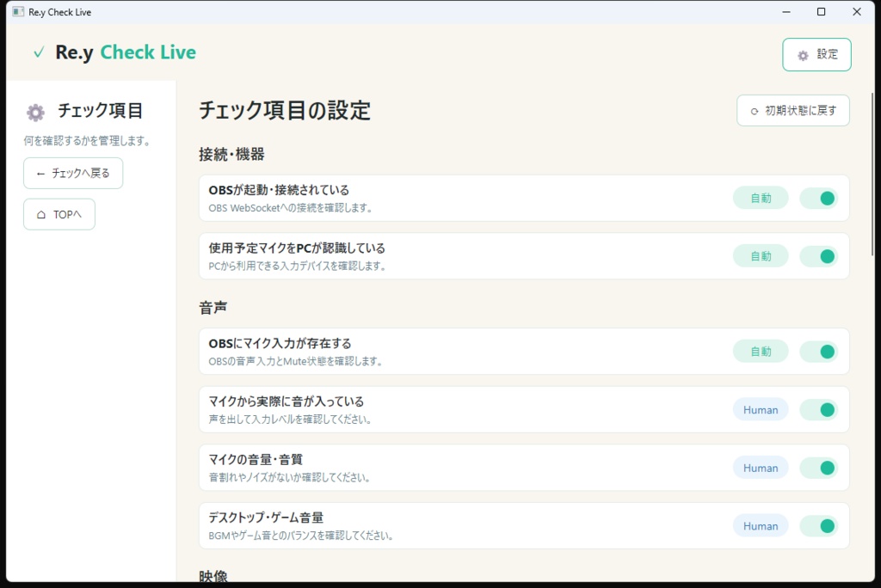Toggle 使用予定マイクをPCが認識している switch
Image resolution: width=881 pixels, height=588 pixels.
point(819,257)
